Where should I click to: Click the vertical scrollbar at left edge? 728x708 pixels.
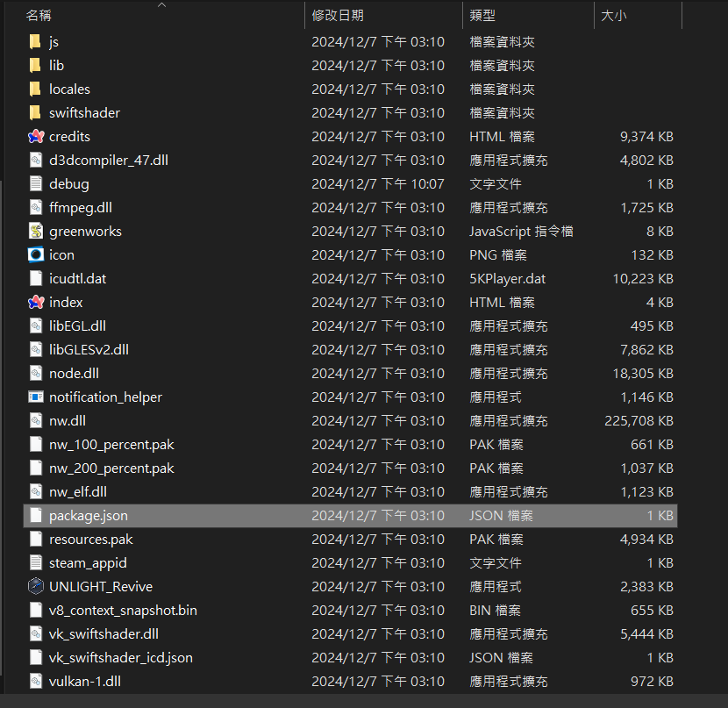point(2,429)
